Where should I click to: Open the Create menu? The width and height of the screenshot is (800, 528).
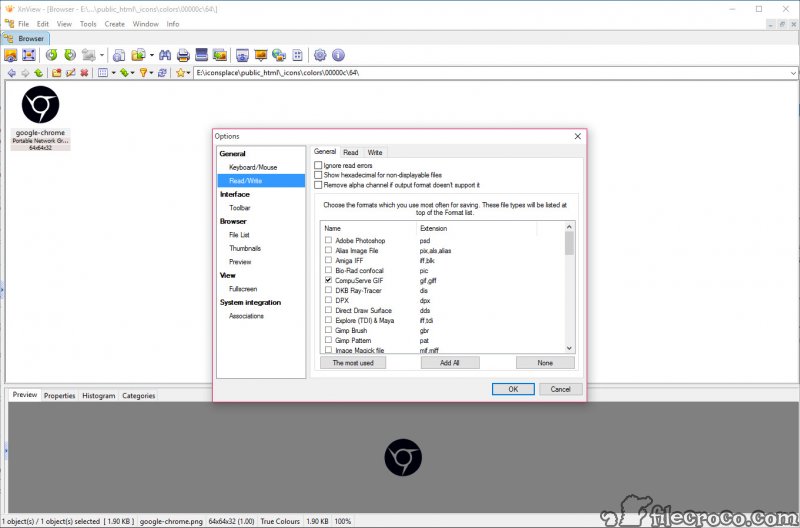coord(114,24)
